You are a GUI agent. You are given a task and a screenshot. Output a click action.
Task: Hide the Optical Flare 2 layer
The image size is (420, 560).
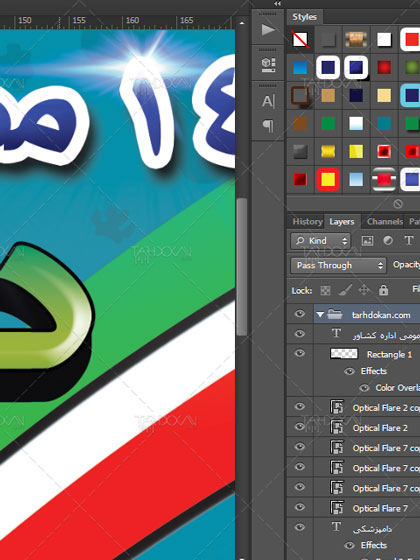pos(300,426)
